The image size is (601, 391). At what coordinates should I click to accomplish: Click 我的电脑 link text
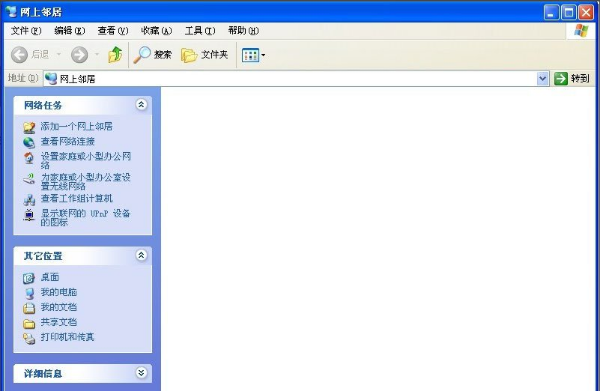tap(59, 292)
